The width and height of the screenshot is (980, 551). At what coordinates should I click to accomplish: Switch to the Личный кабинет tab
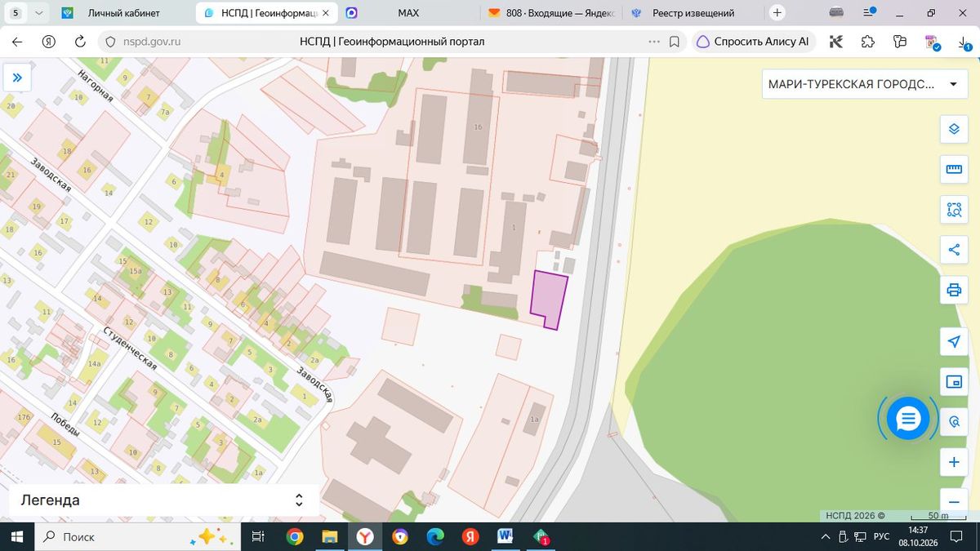point(122,13)
